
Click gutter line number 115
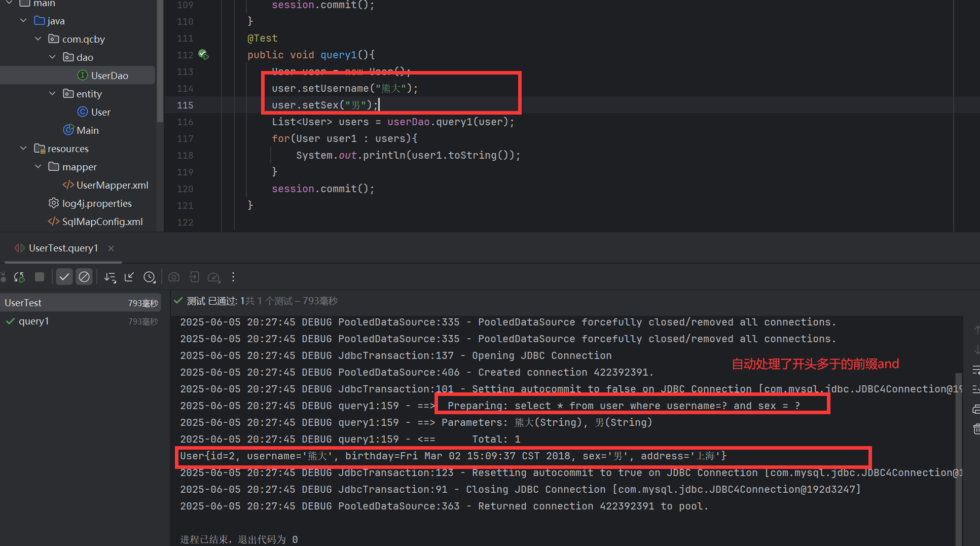pyautogui.click(x=185, y=105)
